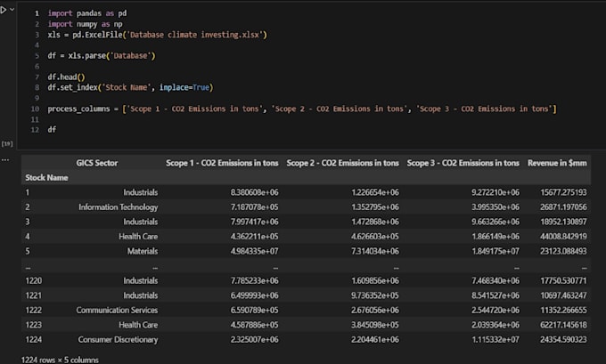
Task: Select Health Care cell in row 4
Action: pyautogui.click(x=138, y=236)
